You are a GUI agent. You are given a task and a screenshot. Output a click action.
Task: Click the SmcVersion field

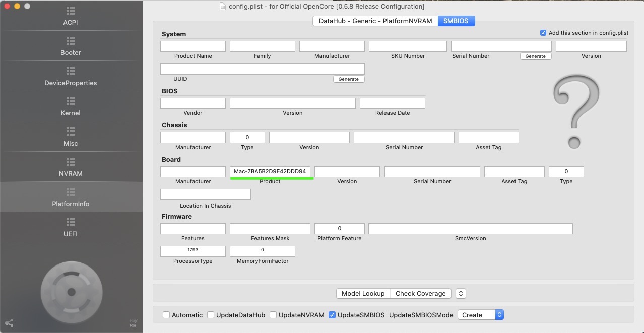[x=471, y=229]
